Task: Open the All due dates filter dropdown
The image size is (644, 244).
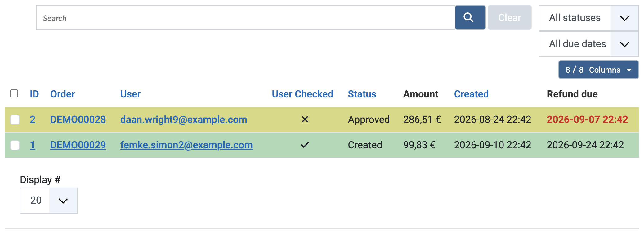Action: pyautogui.click(x=588, y=44)
